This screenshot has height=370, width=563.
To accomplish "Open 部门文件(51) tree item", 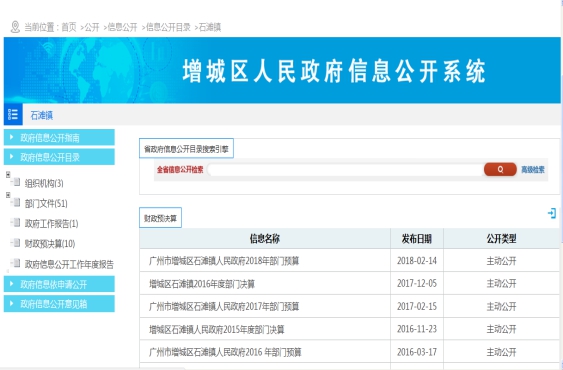I will tap(46, 204).
